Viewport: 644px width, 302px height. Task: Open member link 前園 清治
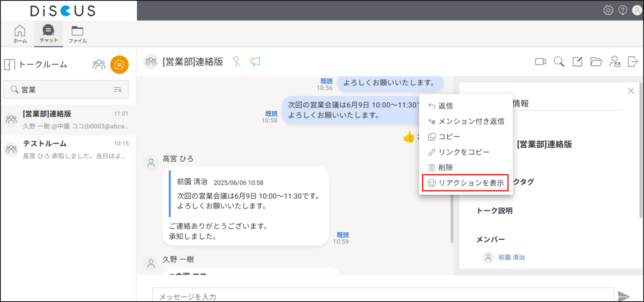pyautogui.click(x=511, y=257)
